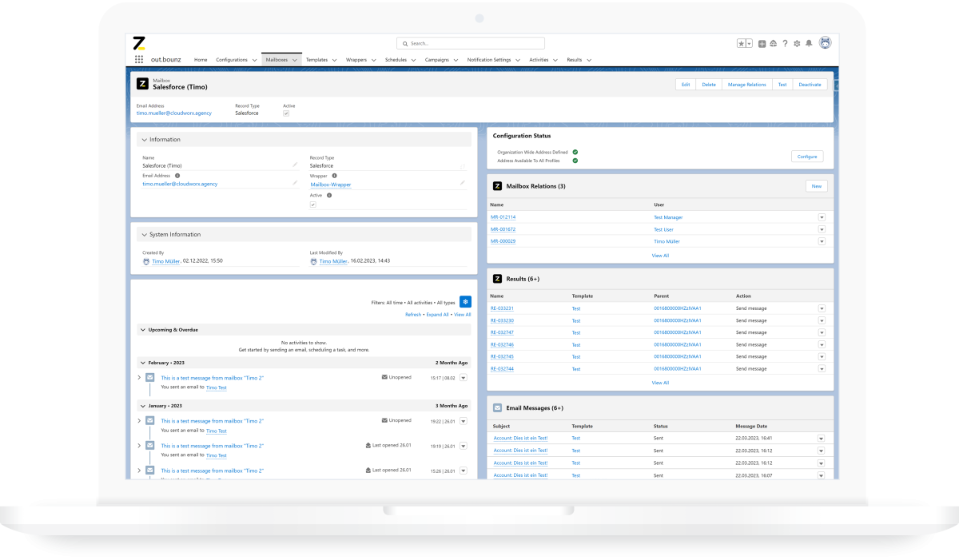Click the favorites star icon
Image resolution: width=959 pixels, height=560 pixels.
(x=741, y=43)
